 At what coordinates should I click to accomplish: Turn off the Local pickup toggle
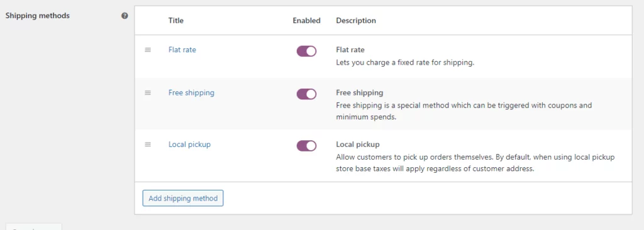[306, 146]
